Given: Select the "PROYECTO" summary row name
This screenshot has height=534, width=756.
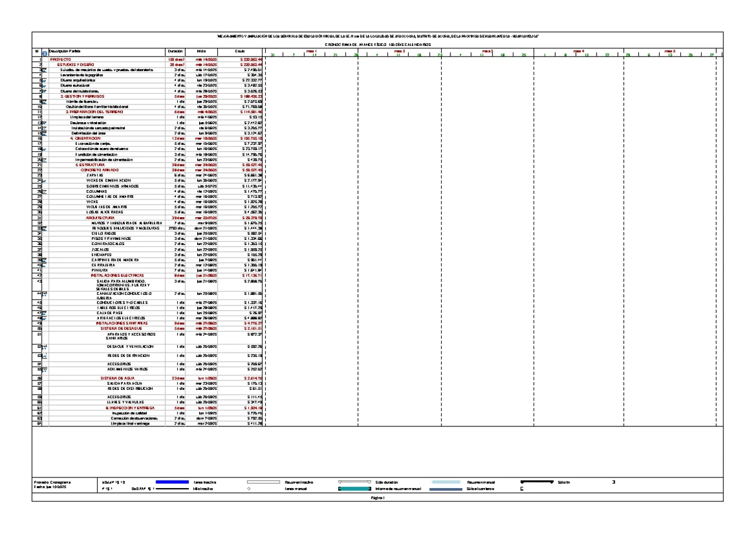Looking at the screenshot, I should (x=60, y=59).
